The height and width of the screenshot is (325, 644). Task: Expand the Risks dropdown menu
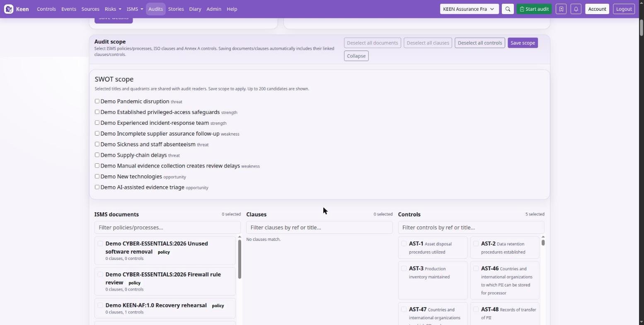click(113, 9)
